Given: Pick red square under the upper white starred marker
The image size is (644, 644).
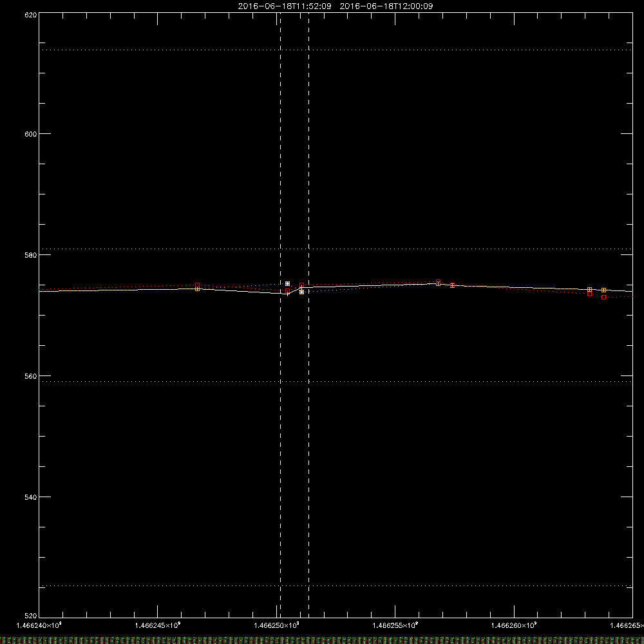Looking at the screenshot, I should [287, 291].
